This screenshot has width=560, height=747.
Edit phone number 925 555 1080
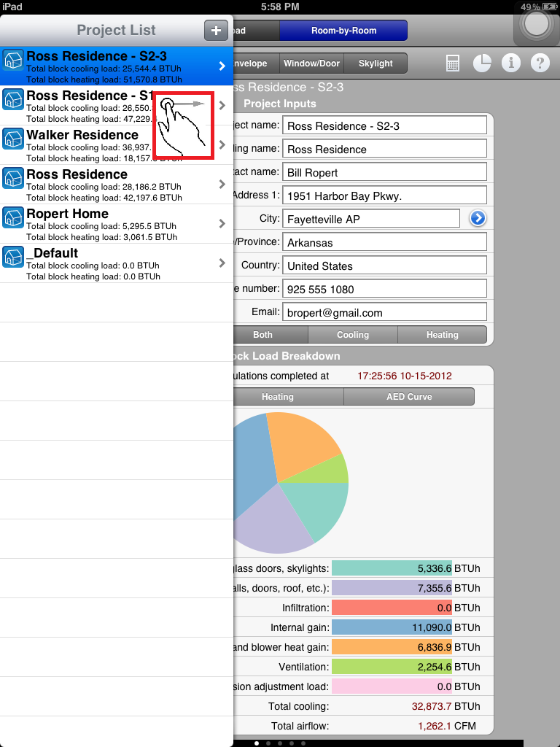tap(385, 289)
